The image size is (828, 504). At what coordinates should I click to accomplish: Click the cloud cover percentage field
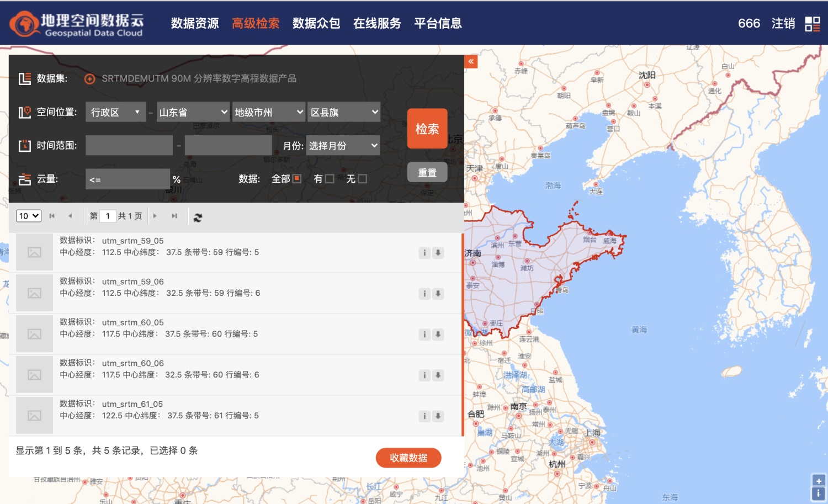[x=128, y=179]
